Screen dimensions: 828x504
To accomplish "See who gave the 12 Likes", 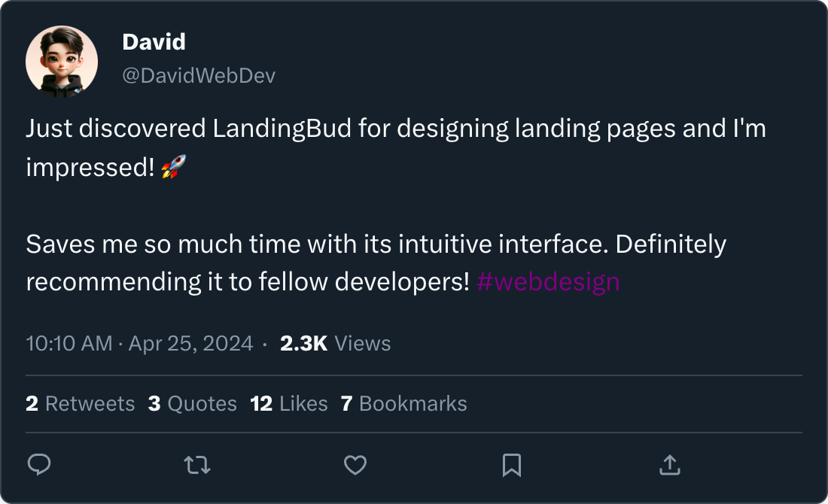I will pos(288,404).
